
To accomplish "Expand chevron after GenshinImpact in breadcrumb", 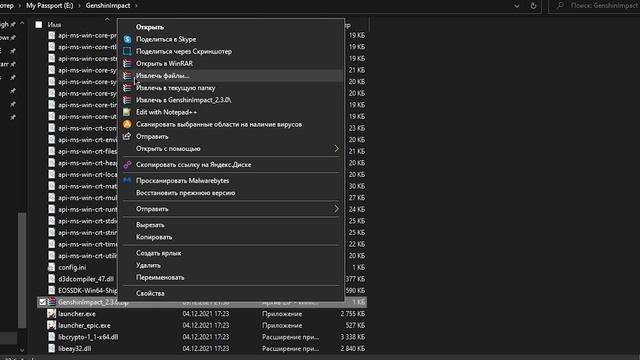I will coord(136,6).
